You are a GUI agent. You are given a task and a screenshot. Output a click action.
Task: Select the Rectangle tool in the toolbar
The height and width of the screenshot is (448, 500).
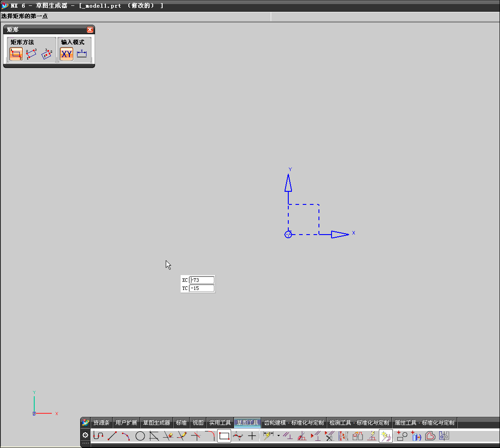224,436
